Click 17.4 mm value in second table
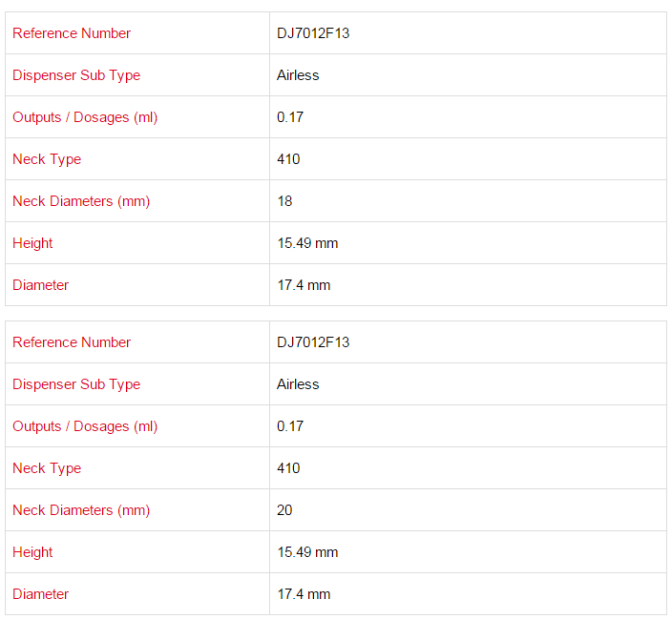Screen dimensions: 672x620 tap(304, 594)
